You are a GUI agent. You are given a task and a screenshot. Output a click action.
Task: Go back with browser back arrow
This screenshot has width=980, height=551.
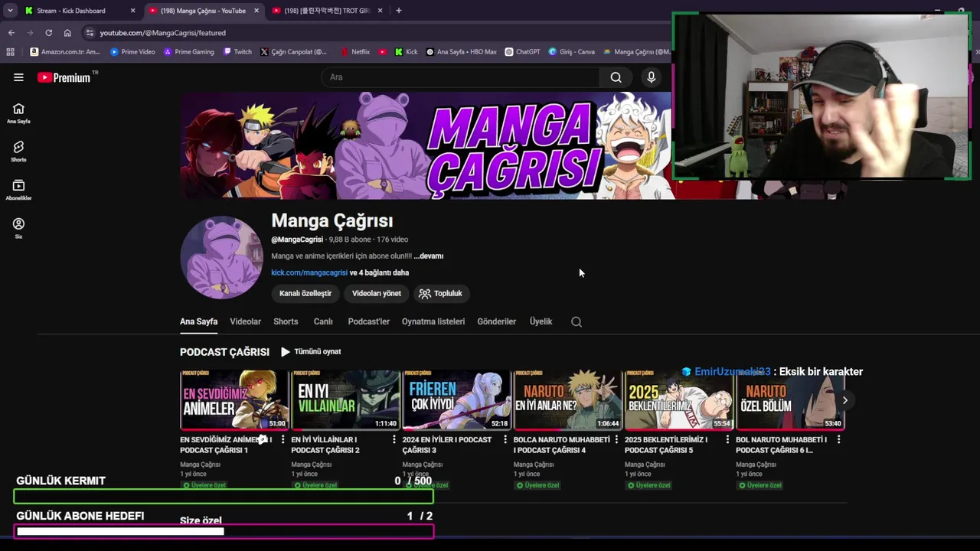tap(11, 33)
